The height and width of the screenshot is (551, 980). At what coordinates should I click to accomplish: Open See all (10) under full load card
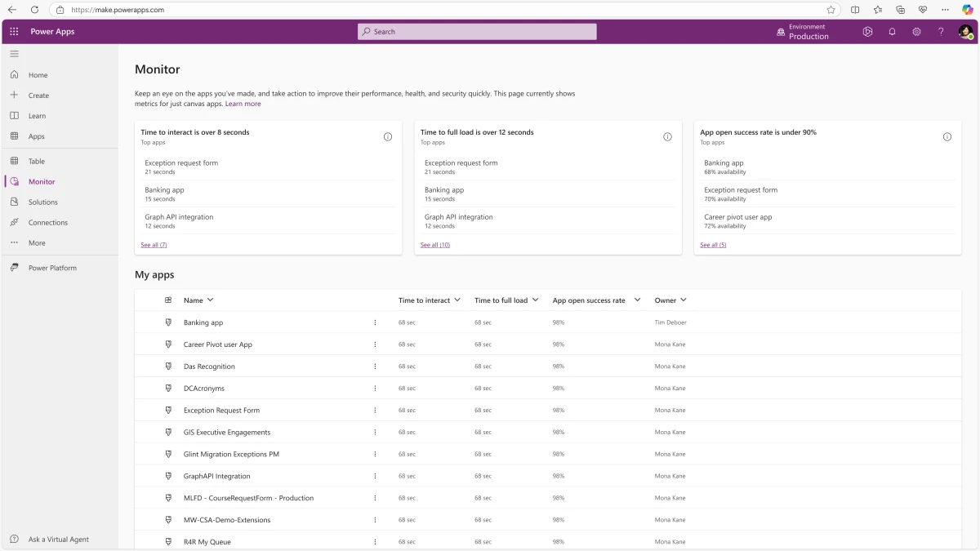coord(434,244)
